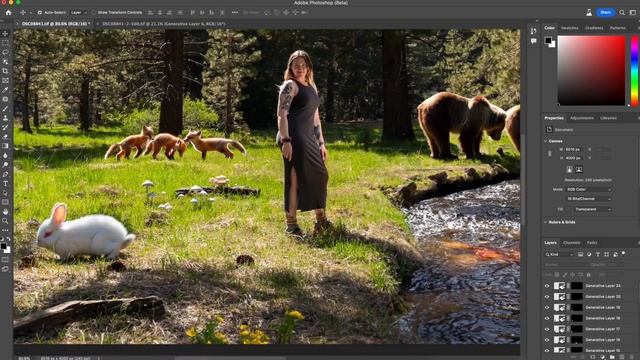Open the Fill Transparent dropdown
The width and height of the screenshot is (640, 360).
tap(592, 209)
